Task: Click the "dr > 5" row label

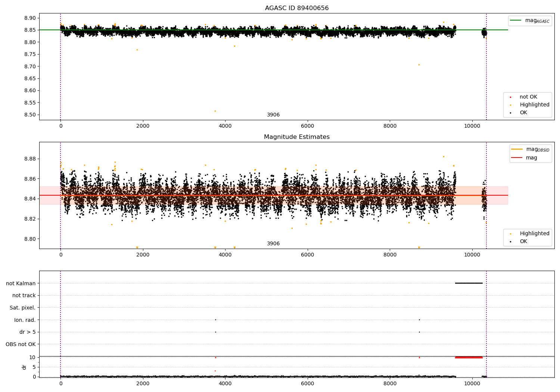Action: (28, 332)
